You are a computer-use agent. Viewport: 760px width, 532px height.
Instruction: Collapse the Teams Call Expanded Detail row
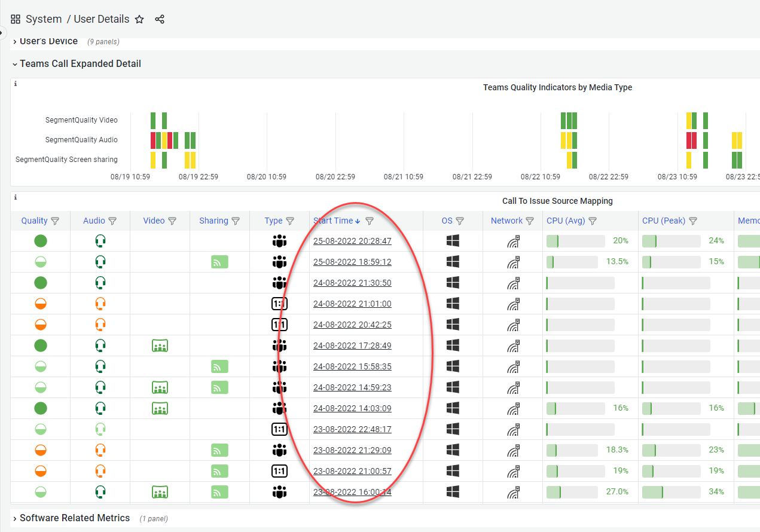tap(80, 64)
